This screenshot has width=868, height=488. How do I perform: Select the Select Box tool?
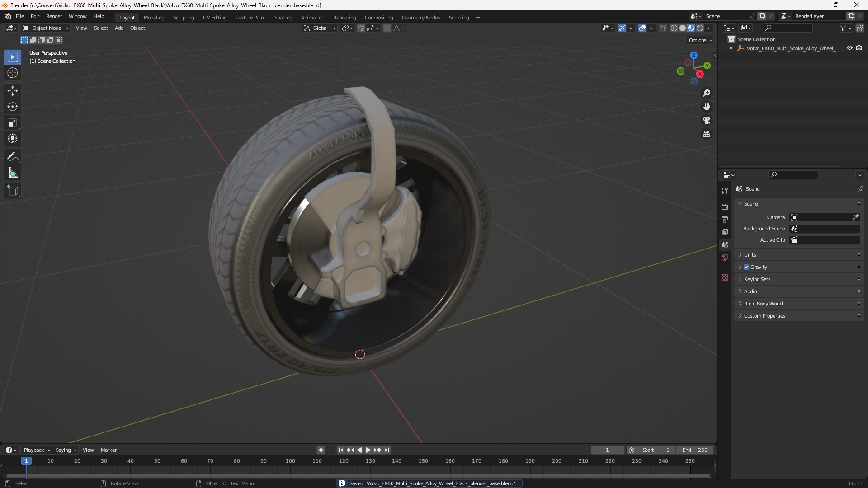(x=13, y=57)
